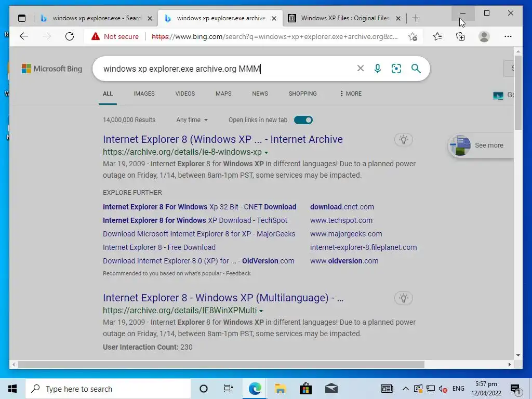Open Task View in the taskbar
532x399 pixels.
(229, 389)
